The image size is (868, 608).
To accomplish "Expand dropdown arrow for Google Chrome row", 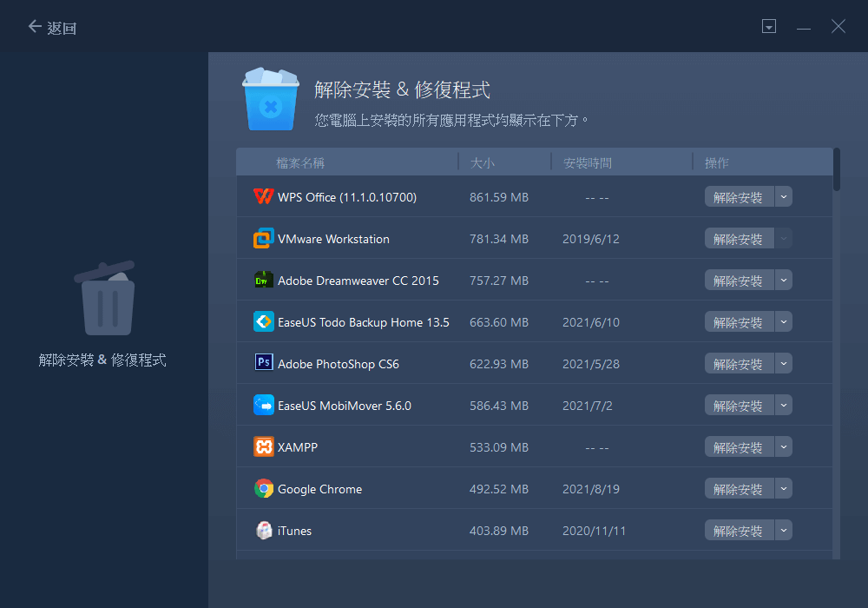I will pos(783,489).
